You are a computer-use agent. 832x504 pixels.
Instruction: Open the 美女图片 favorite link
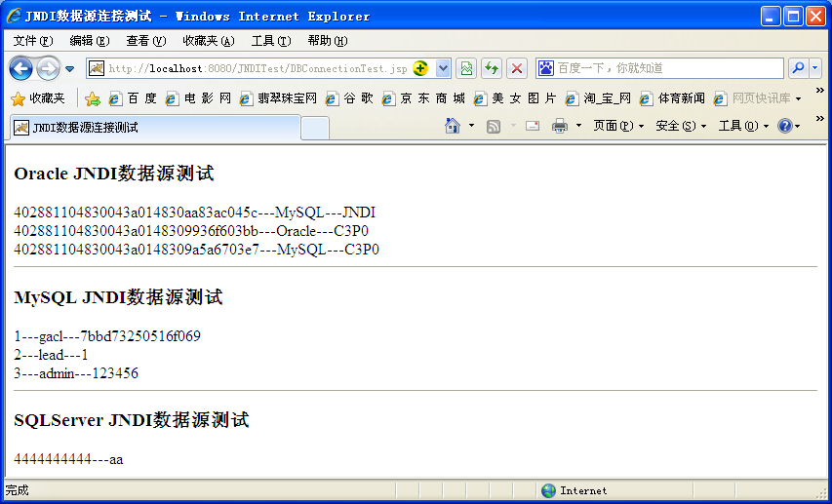515,98
